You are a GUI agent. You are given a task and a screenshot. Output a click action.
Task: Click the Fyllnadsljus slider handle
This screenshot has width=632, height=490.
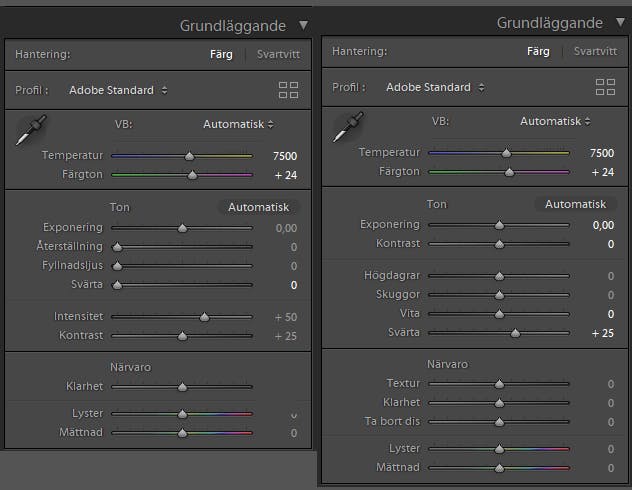117,266
